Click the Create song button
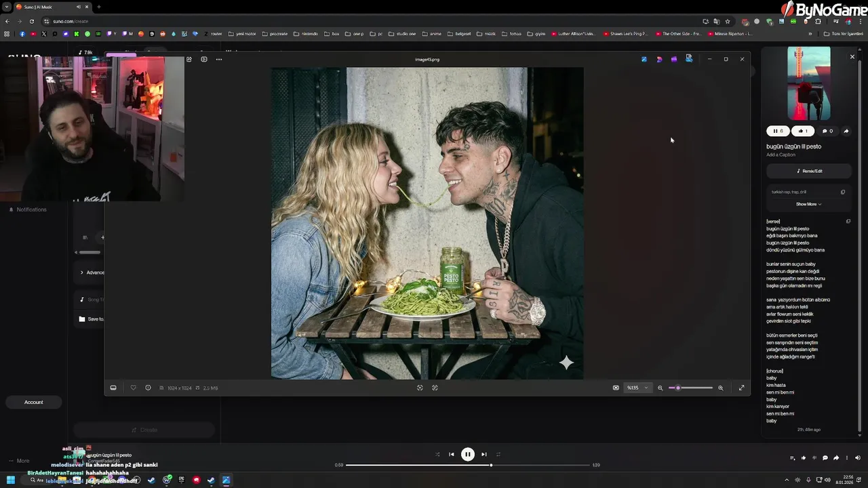The height and width of the screenshot is (488, 868). tap(144, 430)
